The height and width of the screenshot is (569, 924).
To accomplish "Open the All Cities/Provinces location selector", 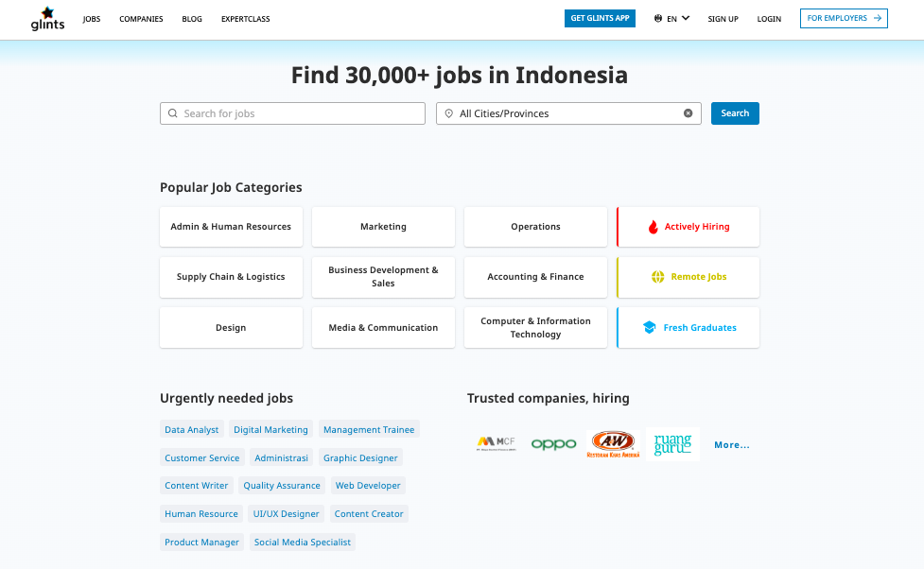I will (x=567, y=113).
